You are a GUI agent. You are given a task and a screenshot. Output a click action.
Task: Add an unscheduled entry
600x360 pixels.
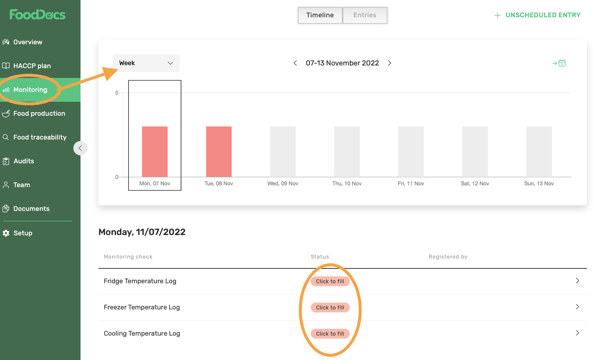(x=537, y=15)
